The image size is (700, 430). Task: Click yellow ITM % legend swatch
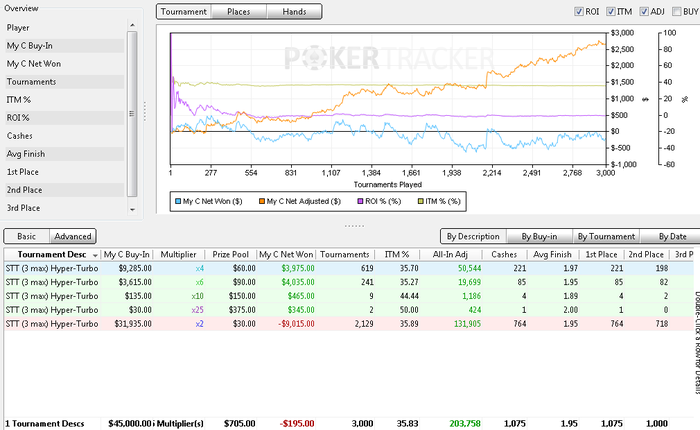[x=420, y=201]
